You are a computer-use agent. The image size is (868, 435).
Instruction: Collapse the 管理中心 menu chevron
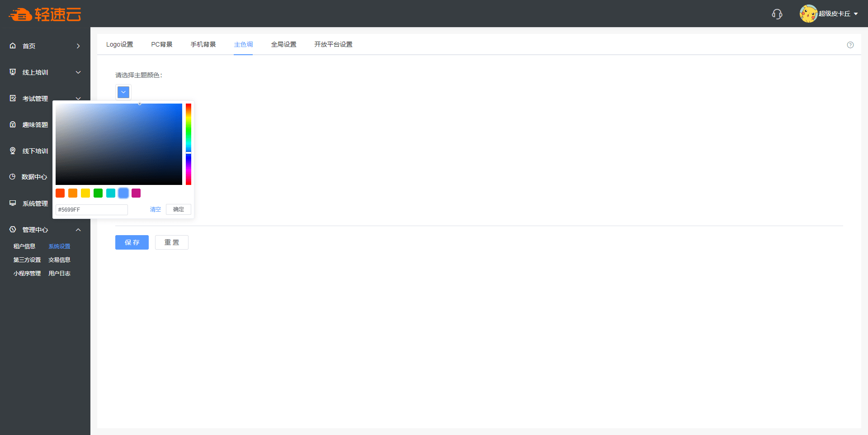[78, 230]
